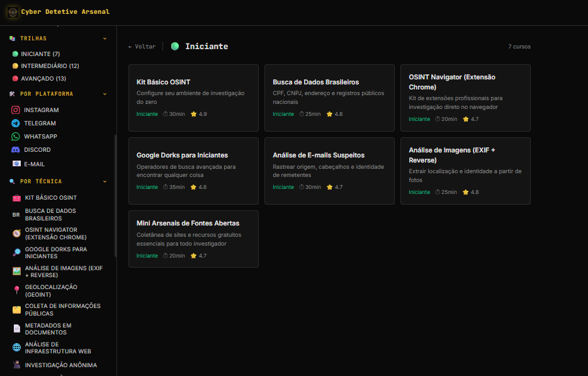Open the Investigação Anônima detective icon
The width and height of the screenshot is (588, 376).
[x=16, y=365]
